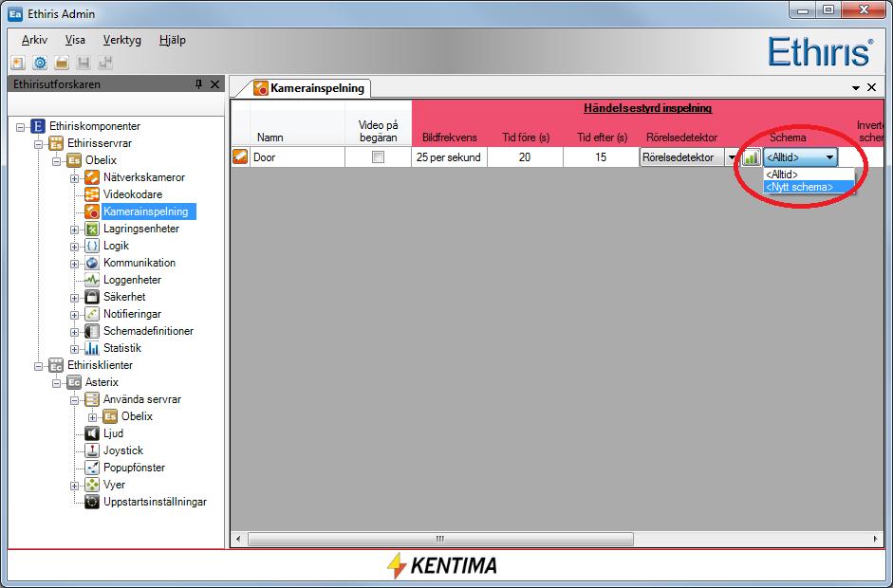This screenshot has height=588, width=893.
Task: Pin the Ethirisutforskaren panel
Action: [198, 84]
